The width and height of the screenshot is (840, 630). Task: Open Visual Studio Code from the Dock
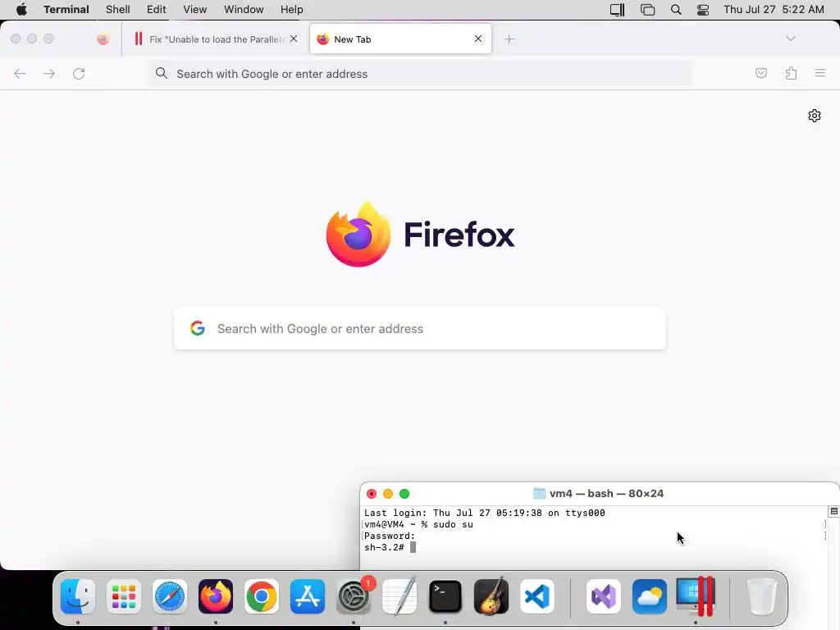pyautogui.click(x=537, y=596)
